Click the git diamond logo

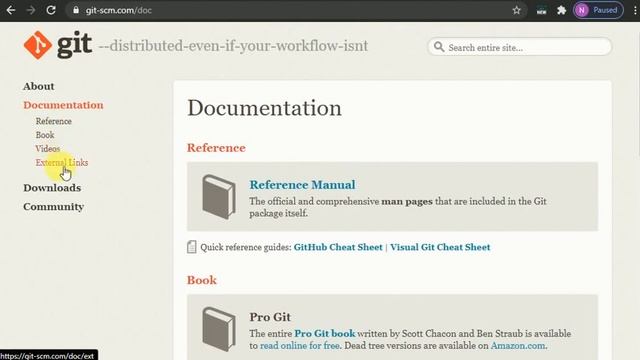pos(38,45)
